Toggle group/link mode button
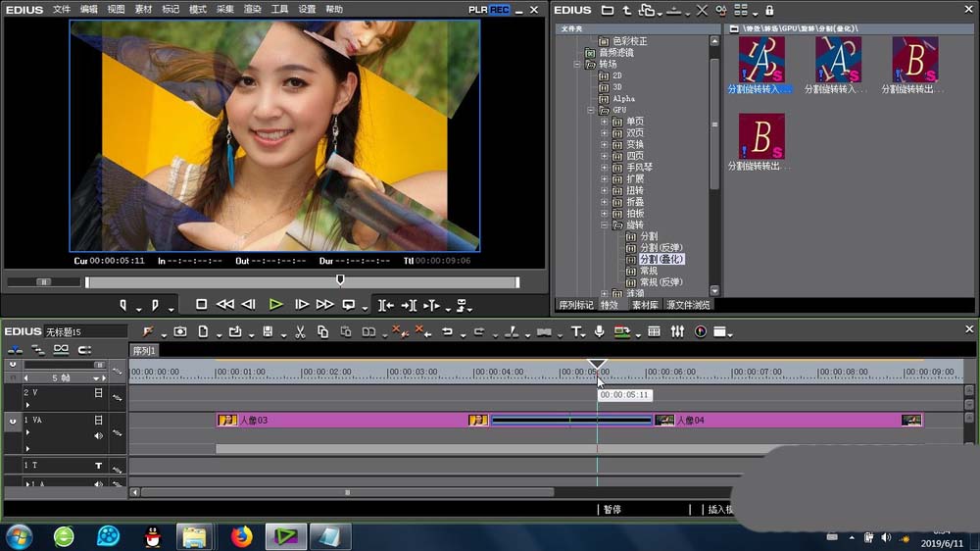980x551 pixels. [x=61, y=350]
